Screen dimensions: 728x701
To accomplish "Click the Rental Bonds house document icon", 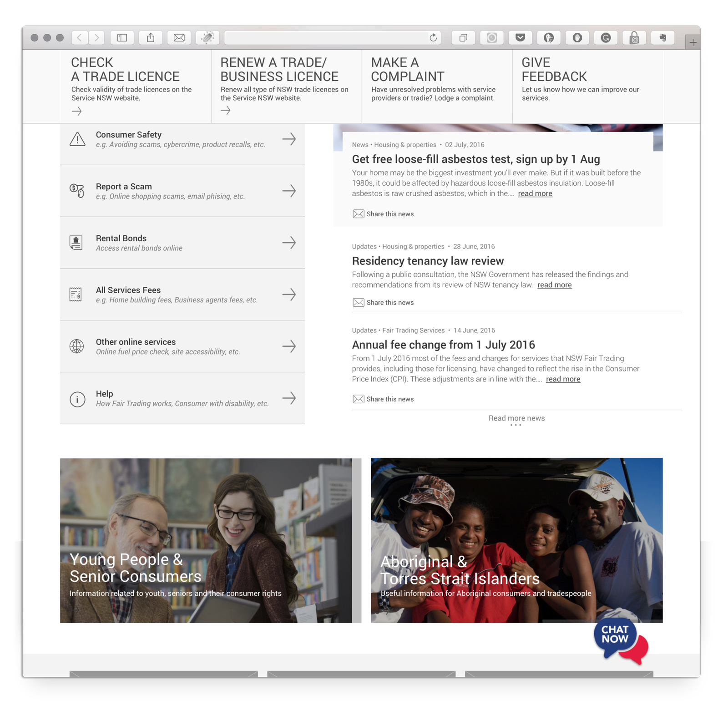I will (x=76, y=243).
